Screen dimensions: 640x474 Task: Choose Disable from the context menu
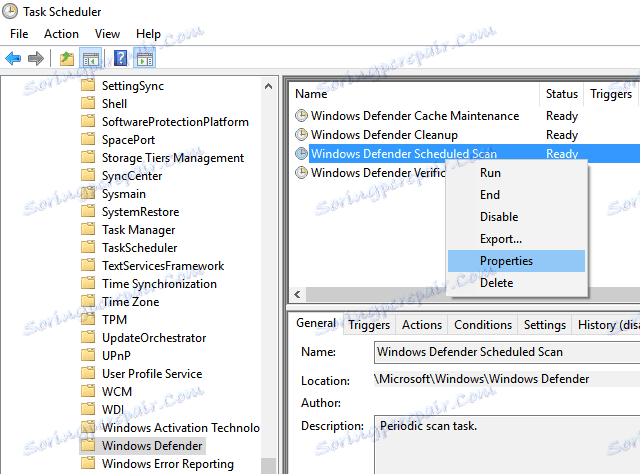(516, 217)
